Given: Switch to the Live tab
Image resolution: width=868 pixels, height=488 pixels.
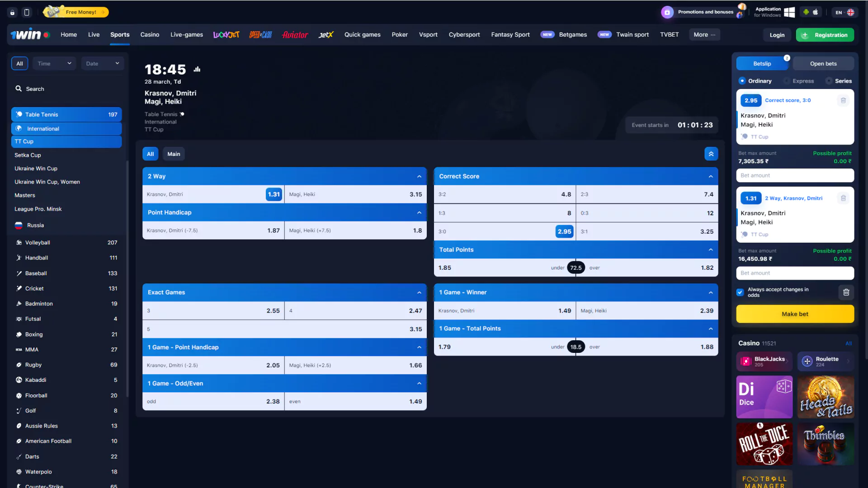Looking at the screenshot, I should [94, 34].
